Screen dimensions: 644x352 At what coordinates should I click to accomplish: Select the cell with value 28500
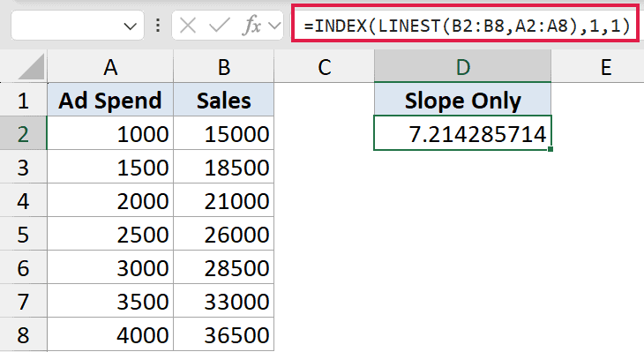(223, 267)
